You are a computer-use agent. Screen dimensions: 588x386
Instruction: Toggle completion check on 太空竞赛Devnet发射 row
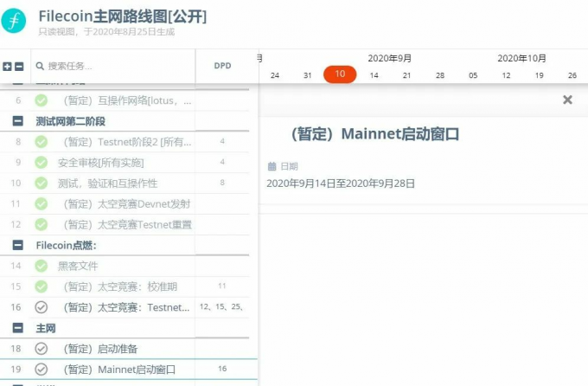coord(42,203)
